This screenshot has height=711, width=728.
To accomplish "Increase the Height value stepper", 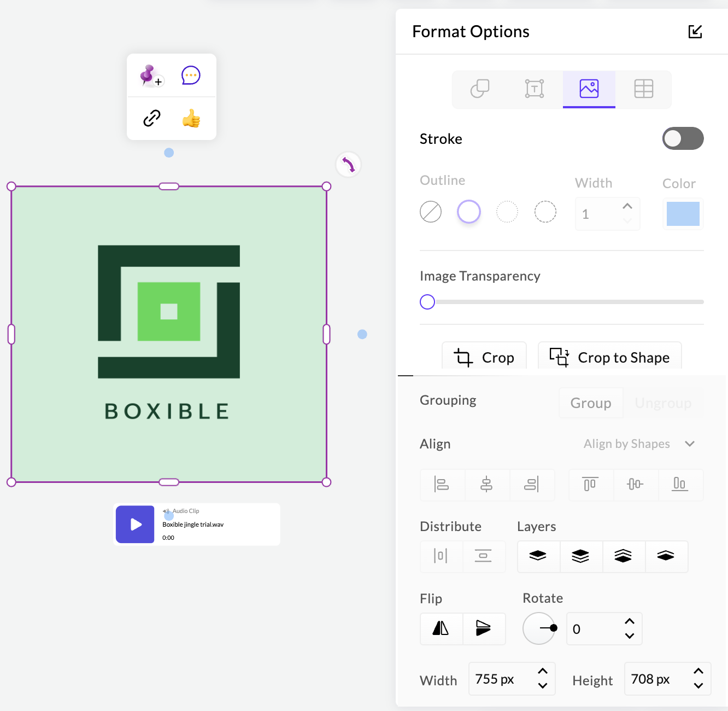I will click(698, 671).
